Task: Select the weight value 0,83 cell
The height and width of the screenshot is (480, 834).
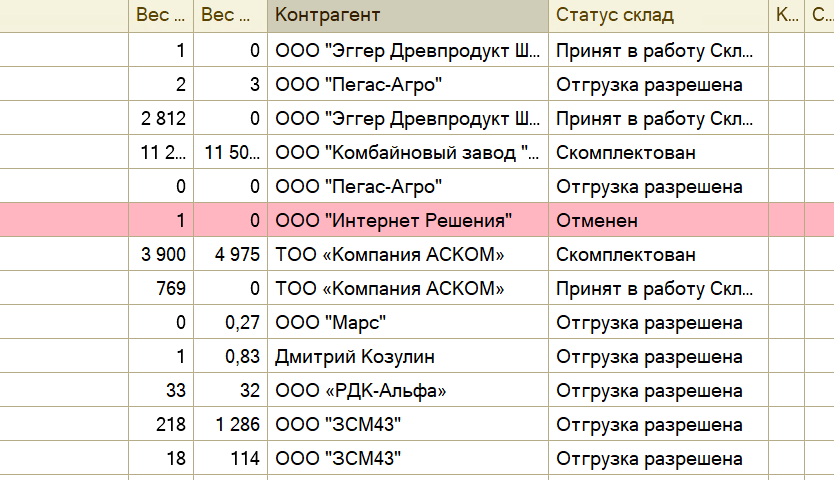Action: 230,356
